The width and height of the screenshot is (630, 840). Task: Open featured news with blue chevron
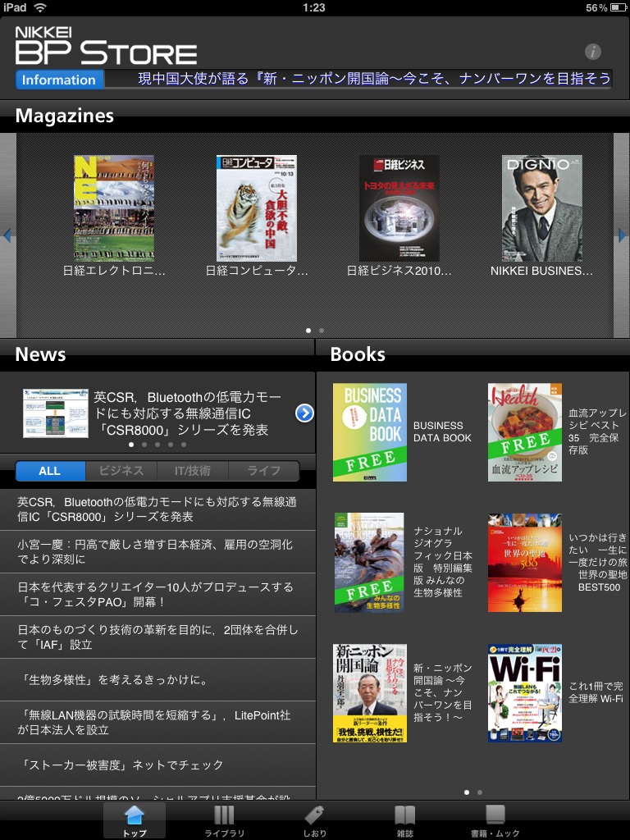304,413
